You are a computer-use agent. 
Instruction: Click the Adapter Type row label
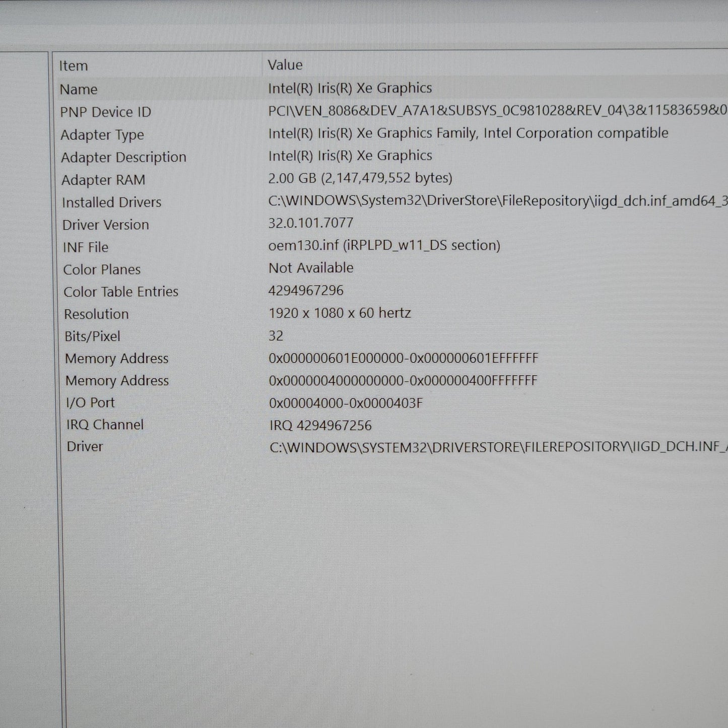[102, 135]
